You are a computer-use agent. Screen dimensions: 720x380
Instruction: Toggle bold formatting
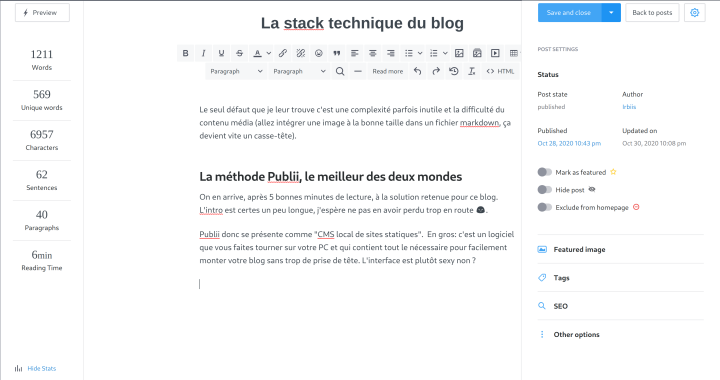click(x=186, y=53)
